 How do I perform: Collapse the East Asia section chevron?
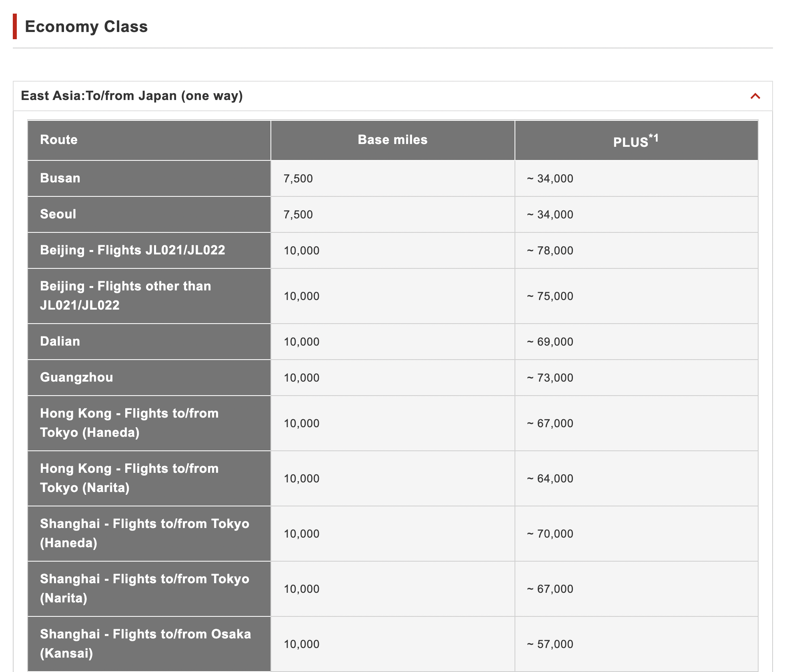click(x=755, y=96)
